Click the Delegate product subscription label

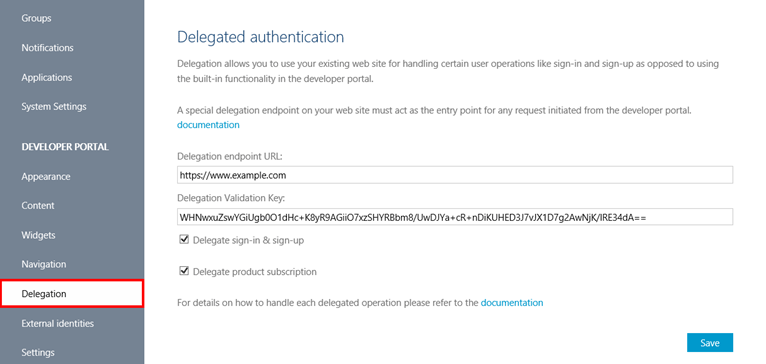pyautogui.click(x=255, y=272)
